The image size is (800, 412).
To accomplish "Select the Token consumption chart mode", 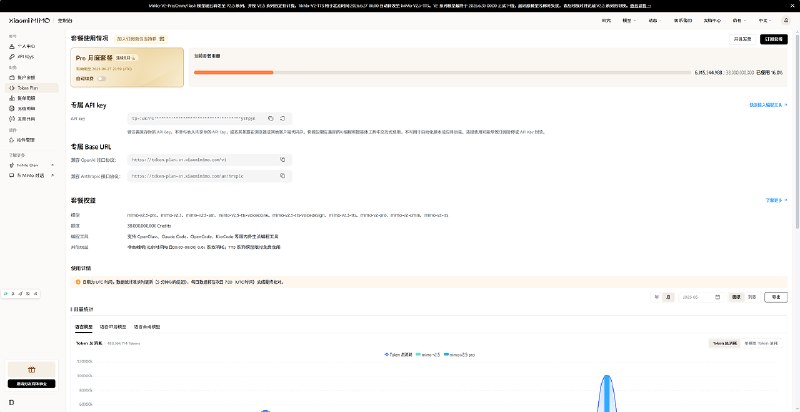I will (x=724, y=344).
